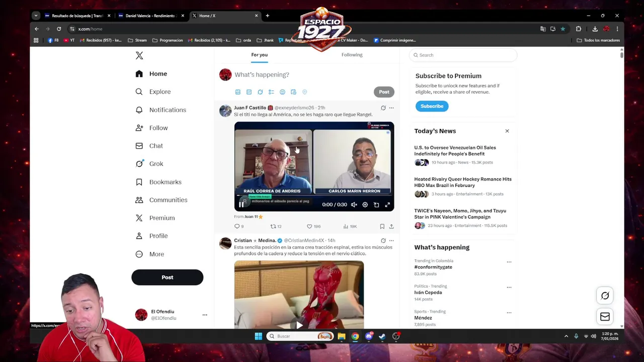This screenshot has height=362, width=644.
Task: Open Chrome tab search dropdown
Action: (36, 16)
